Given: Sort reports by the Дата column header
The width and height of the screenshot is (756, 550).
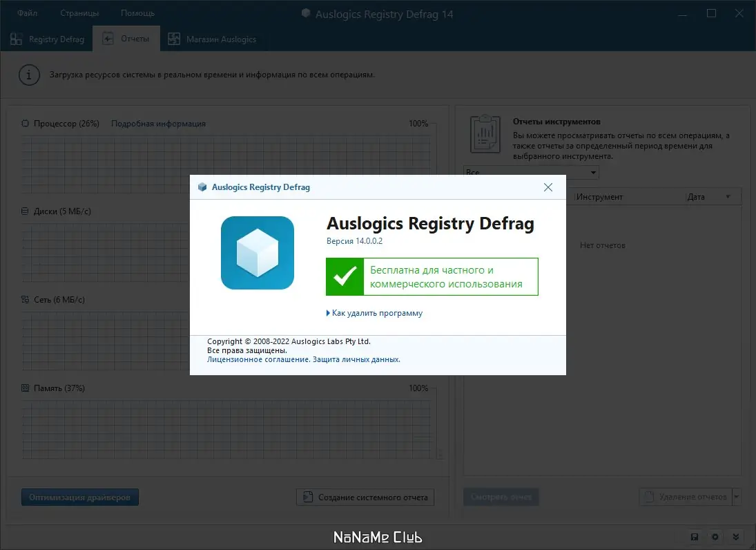Looking at the screenshot, I should 713,197.
